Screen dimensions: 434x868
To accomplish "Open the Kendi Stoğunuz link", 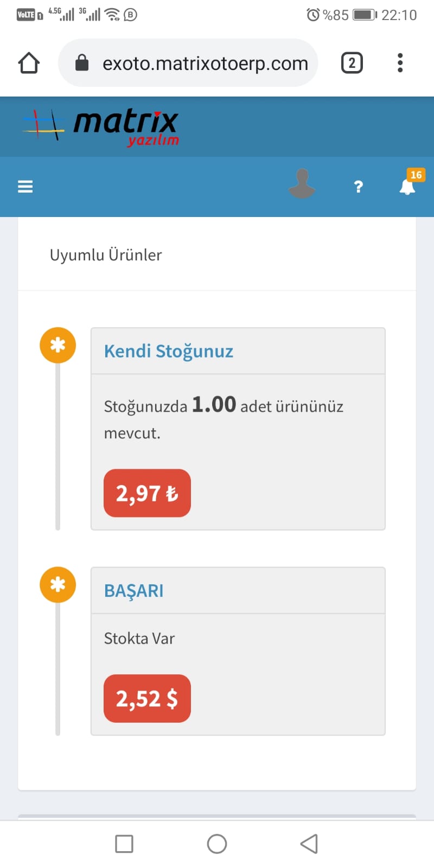I will [x=168, y=351].
